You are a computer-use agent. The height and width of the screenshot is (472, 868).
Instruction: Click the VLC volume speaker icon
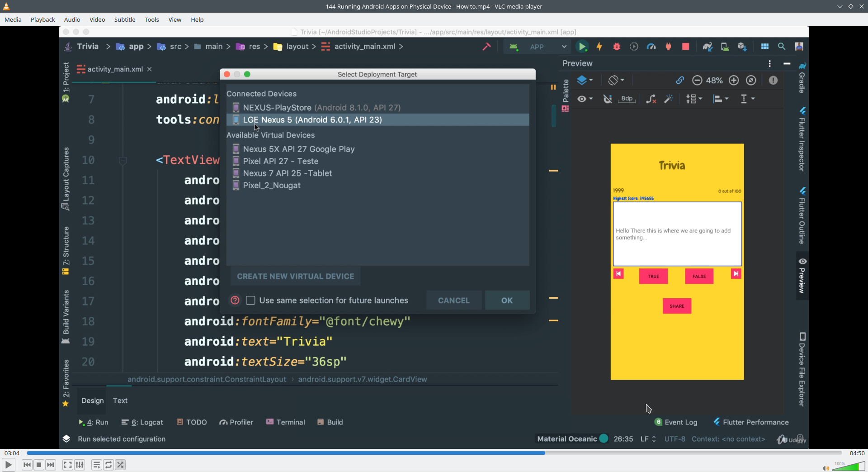pos(826,468)
